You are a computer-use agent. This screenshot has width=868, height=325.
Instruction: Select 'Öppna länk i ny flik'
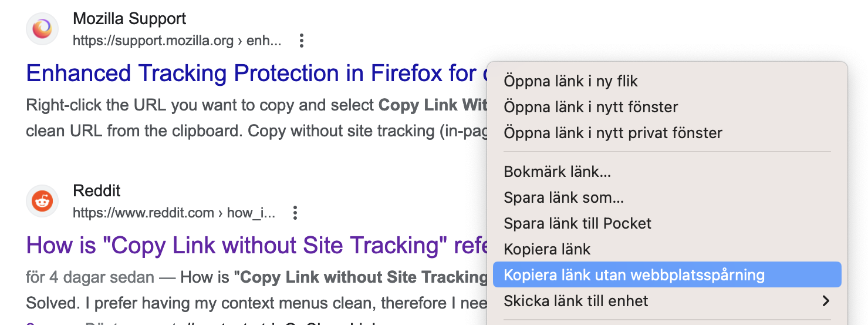pos(570,81)
